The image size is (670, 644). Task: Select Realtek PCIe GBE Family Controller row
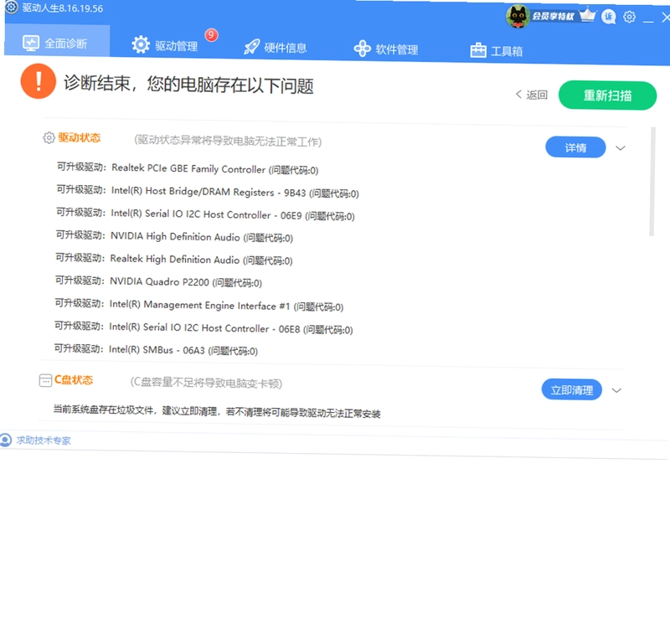click(188, 168)
